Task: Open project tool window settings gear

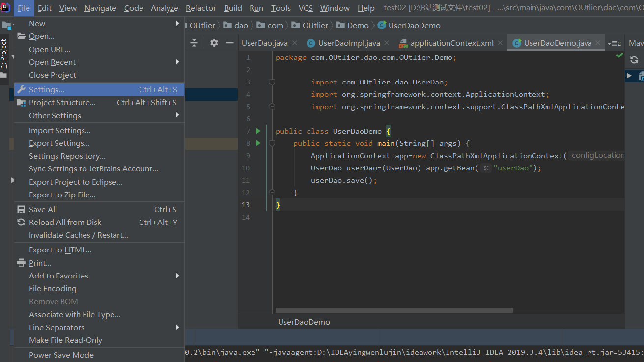Action: point(214,43)
